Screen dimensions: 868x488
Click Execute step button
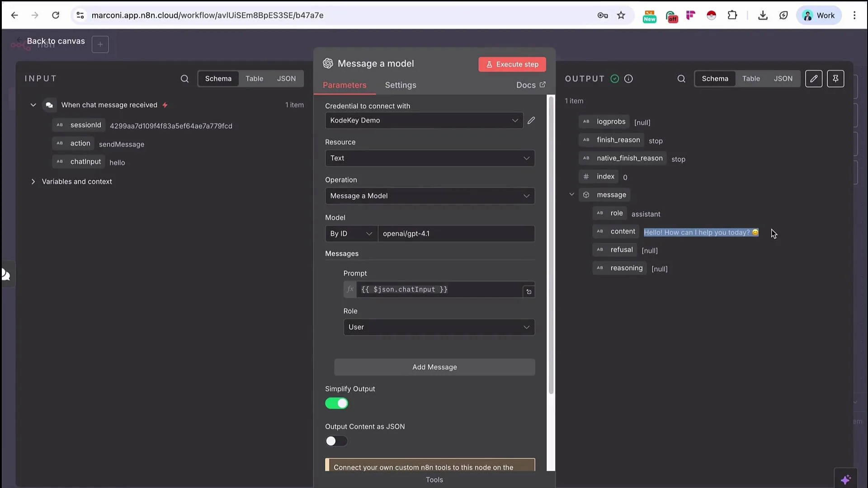pyautogui.click(x=512, y=64)
